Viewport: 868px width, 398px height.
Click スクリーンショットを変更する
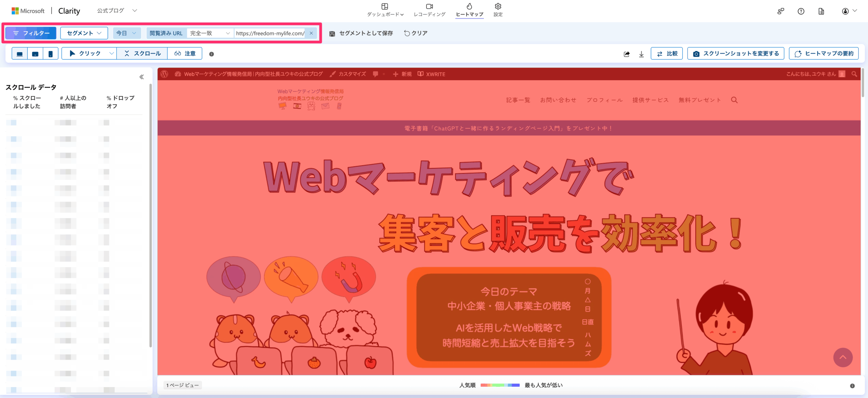point(736,54)
